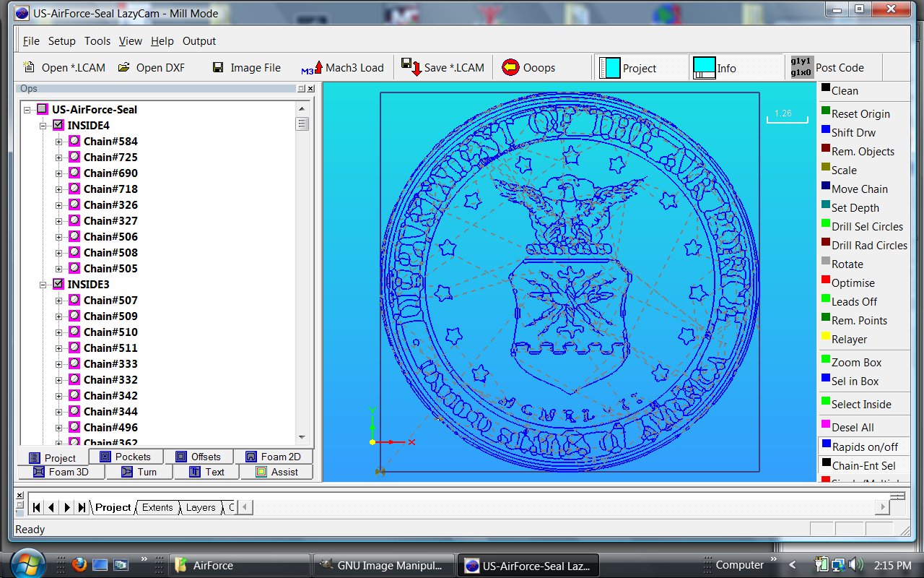The image size is (924, 578).
Task: Collapse the INSIDE3 tree node
Action: tap(43, 285)
